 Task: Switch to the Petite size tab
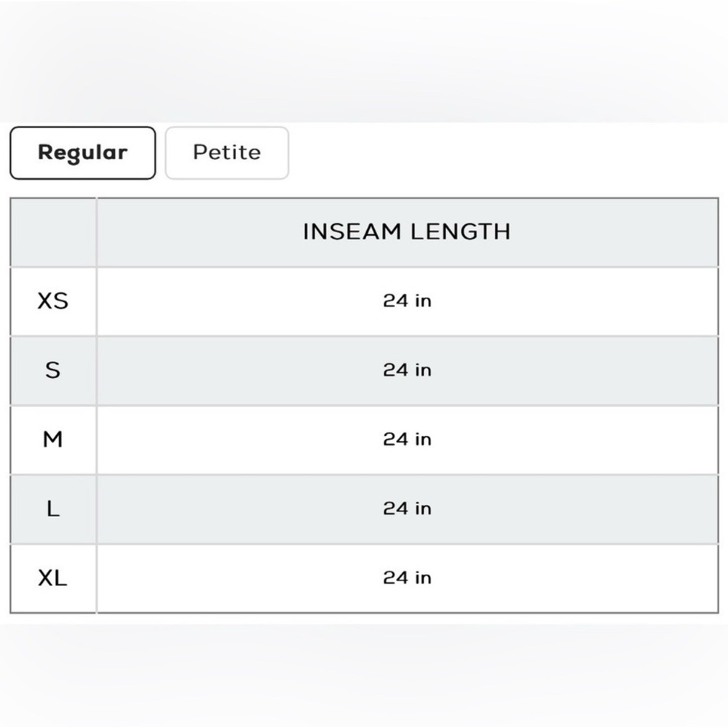227,153
